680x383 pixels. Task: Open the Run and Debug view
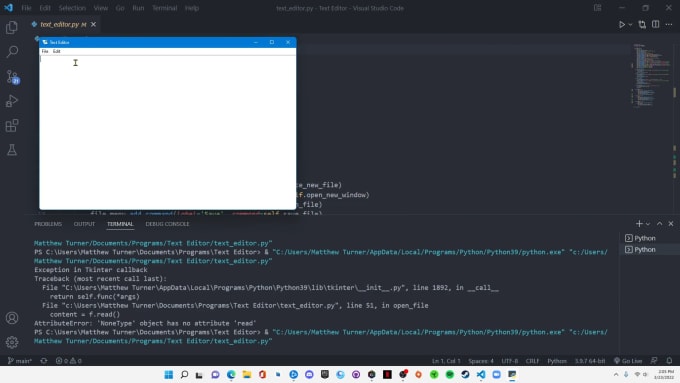point(12,101)
